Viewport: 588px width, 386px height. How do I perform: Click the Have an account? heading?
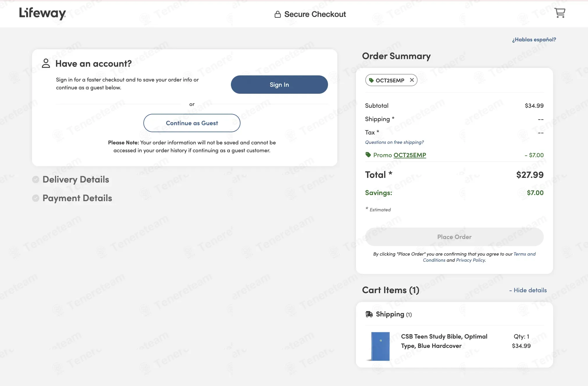click(94, 63)
